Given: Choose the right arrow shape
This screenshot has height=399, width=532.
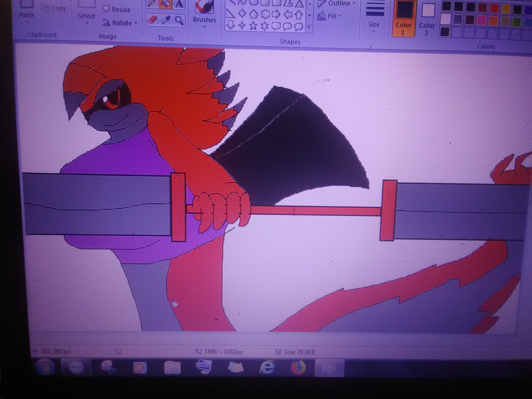Looking at the screenshot, I should click(x=276, y=14).
